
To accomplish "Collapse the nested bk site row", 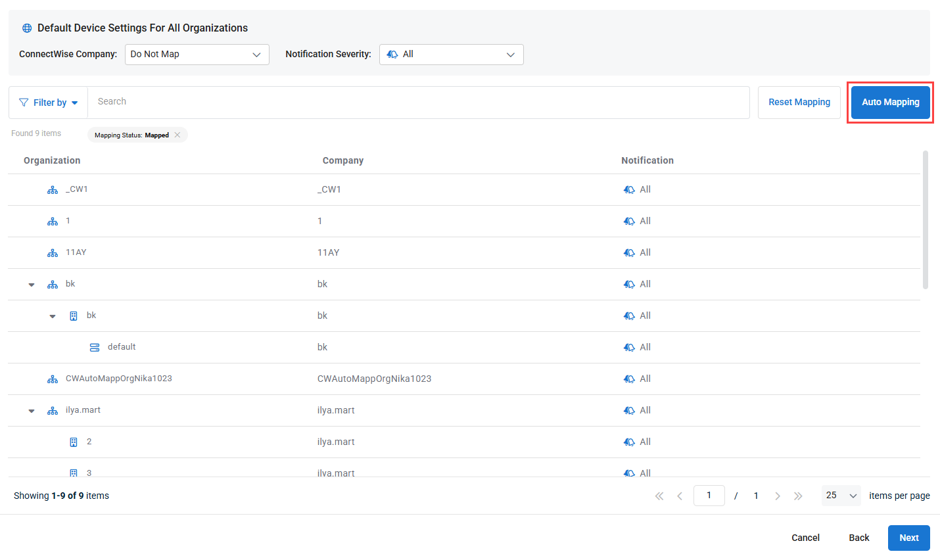I will tap(53, 316).
